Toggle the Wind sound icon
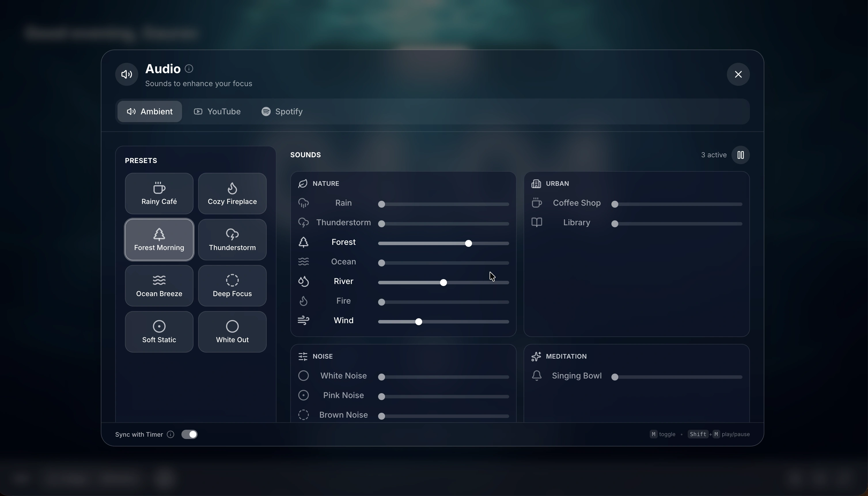This screenshot has height=496, width=868. 303,321
